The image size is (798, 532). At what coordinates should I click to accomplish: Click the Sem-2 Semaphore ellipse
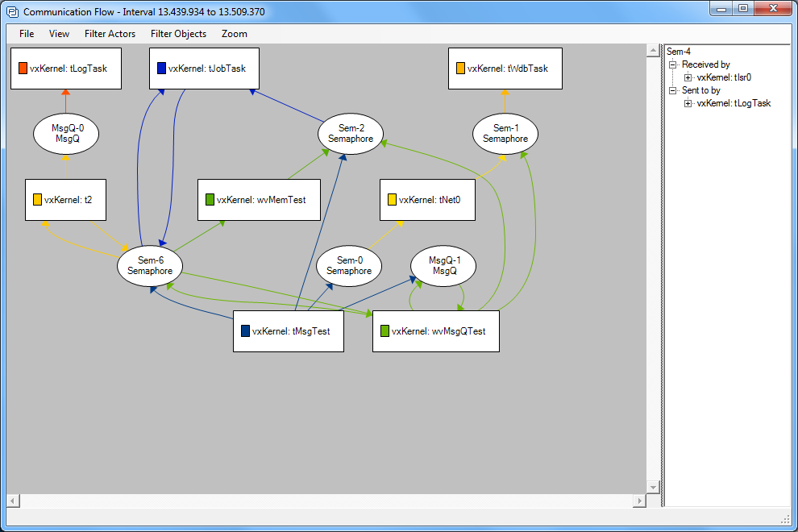click(351, 133)
